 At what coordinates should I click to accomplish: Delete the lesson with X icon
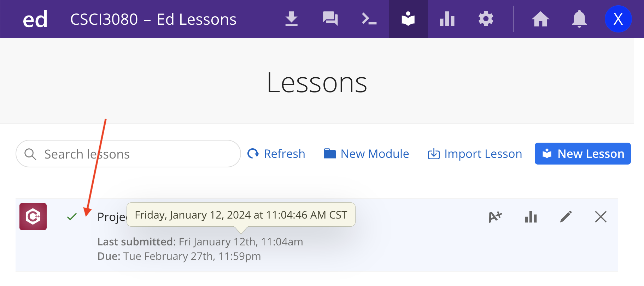pos(601,217)
